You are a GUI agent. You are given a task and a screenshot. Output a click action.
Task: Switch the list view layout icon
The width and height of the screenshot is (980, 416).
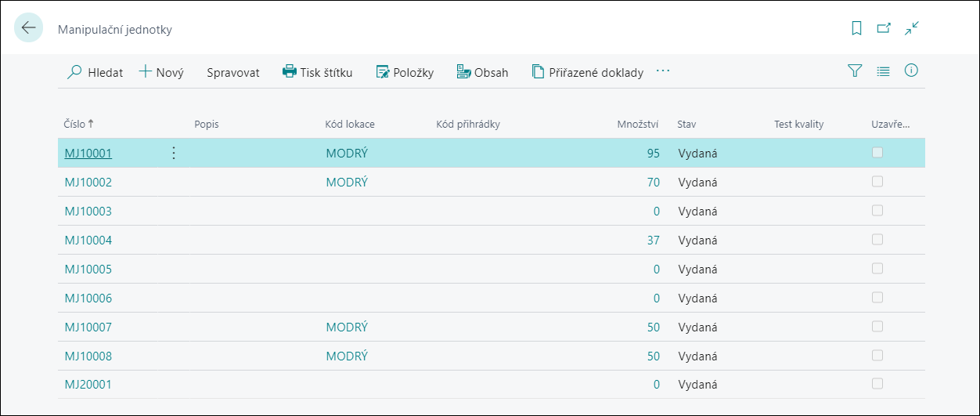coord(883,71)
